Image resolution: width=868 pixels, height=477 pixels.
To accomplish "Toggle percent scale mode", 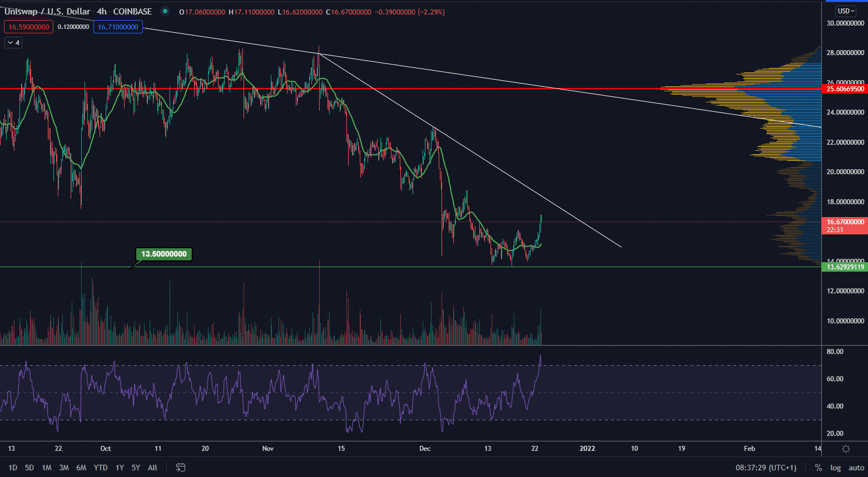I will (818, 468).
